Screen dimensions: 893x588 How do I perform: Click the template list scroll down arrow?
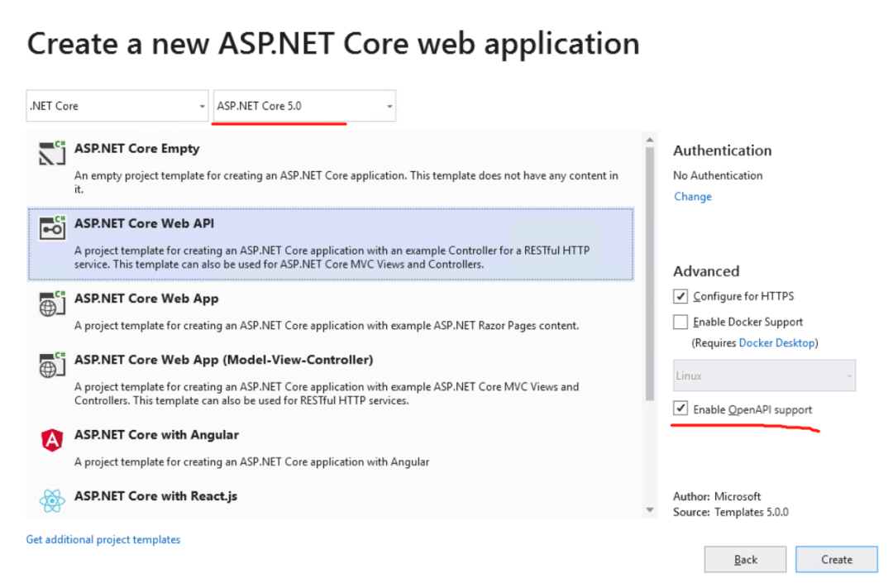pyautogui.click(x=650, y=510)
